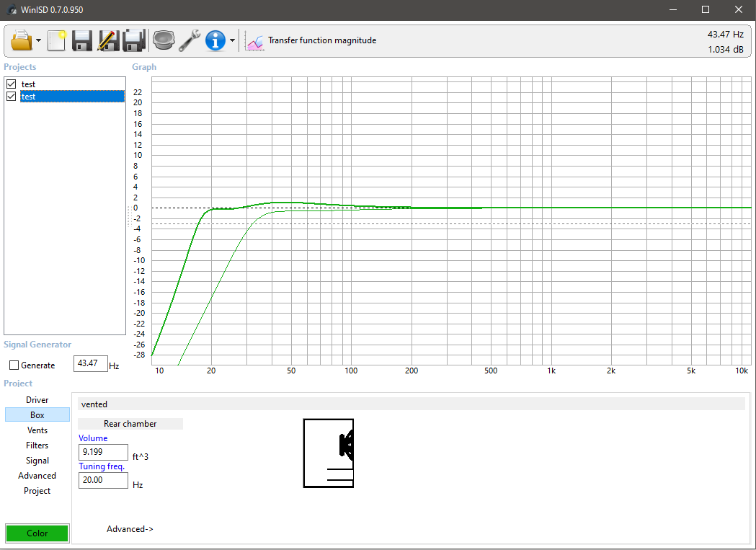Click the vented box diagram
This screenshot has width=756, height=550.
(x=329, y=453)
